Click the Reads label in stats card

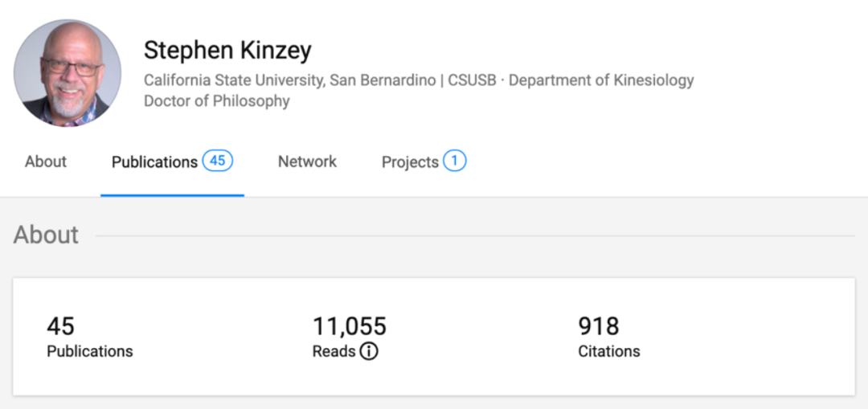pyautogui.click(x=334, y=351)
